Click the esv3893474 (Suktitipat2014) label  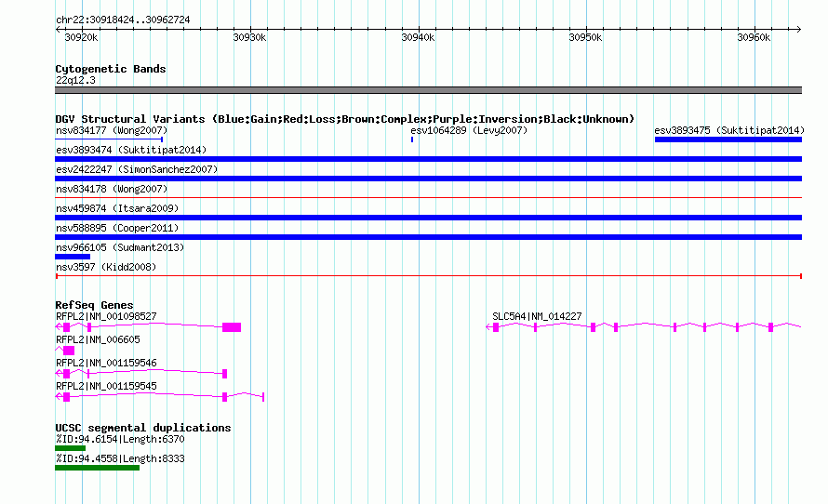click(131, 150)
